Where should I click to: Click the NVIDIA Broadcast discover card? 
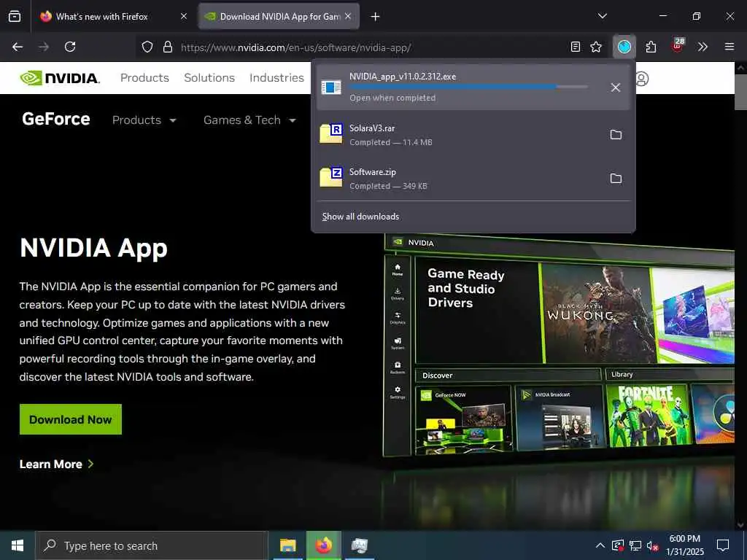click(x=560, y=418)
